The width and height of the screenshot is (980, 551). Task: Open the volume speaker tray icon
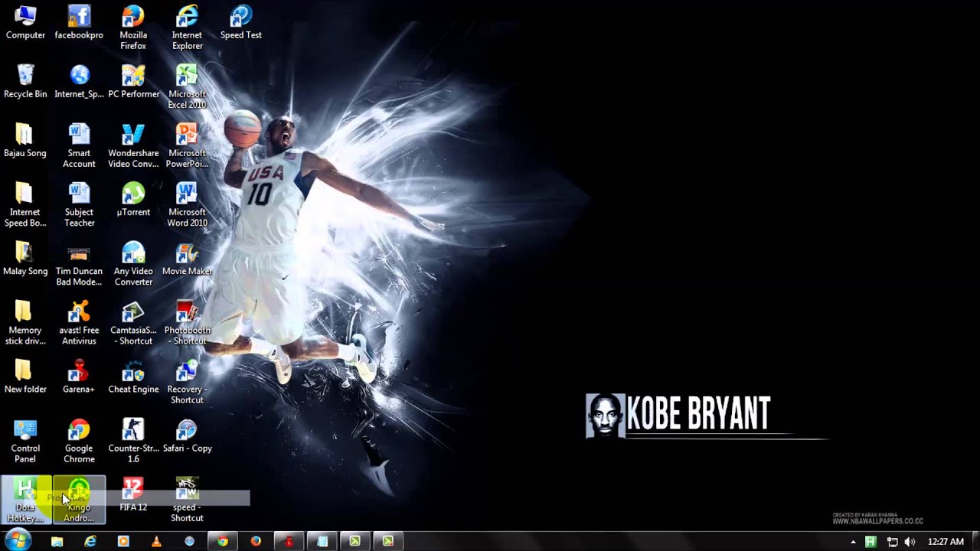tap(910, 542)
